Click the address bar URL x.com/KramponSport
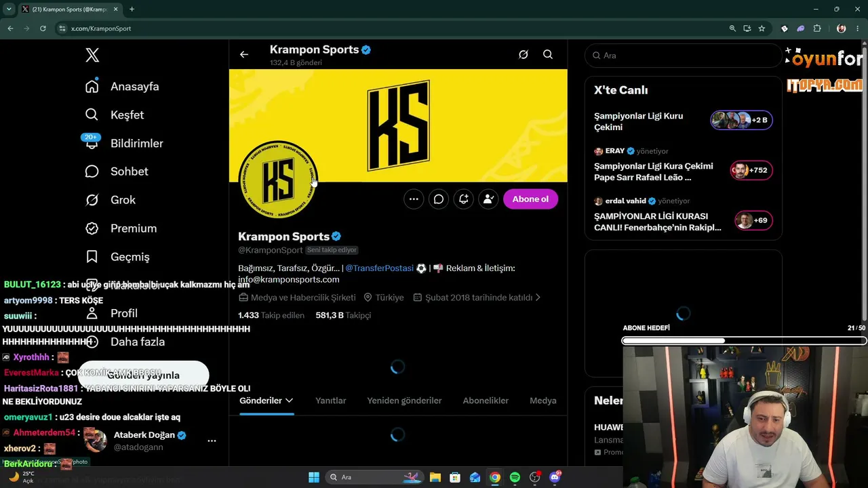868x488 pixels. (x=101, y=28)
